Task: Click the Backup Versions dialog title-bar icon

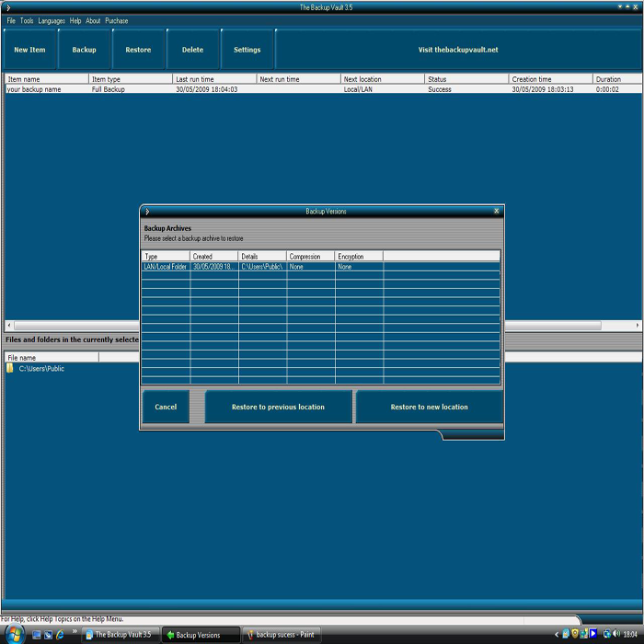Action: pos(147,212)
